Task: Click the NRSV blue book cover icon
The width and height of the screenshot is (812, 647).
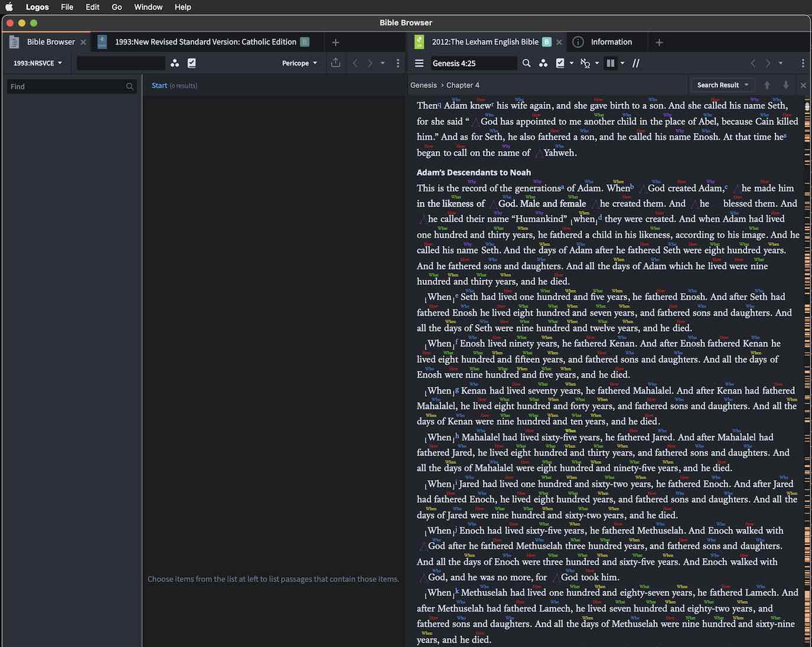Action: (x=102, y=42)
